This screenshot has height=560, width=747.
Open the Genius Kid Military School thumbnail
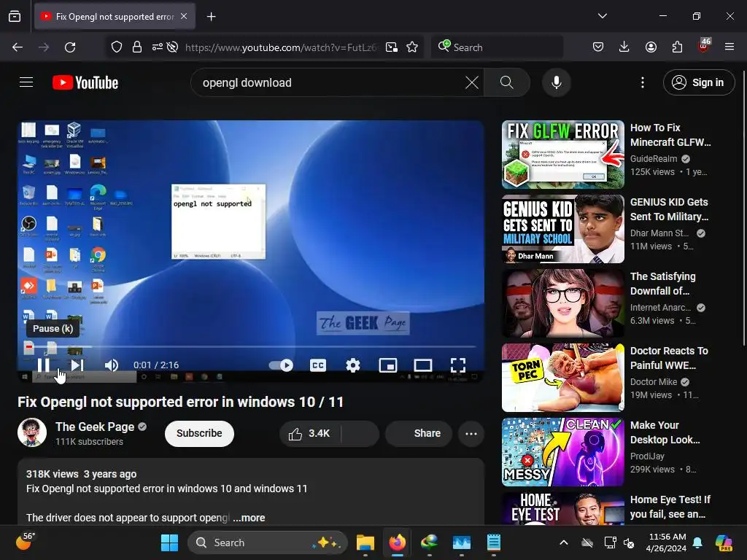coord(562,228)
